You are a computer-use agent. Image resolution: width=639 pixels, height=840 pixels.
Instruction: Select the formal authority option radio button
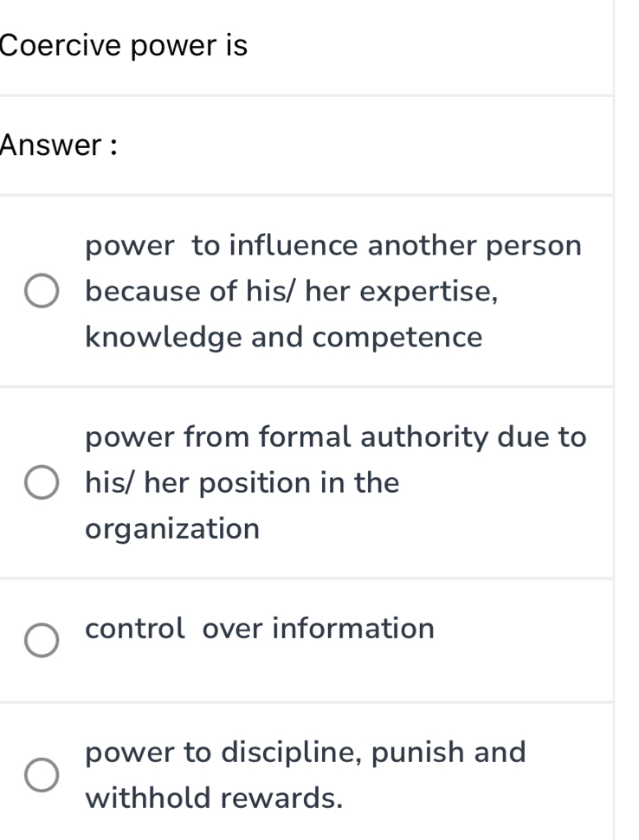[42, 483]
